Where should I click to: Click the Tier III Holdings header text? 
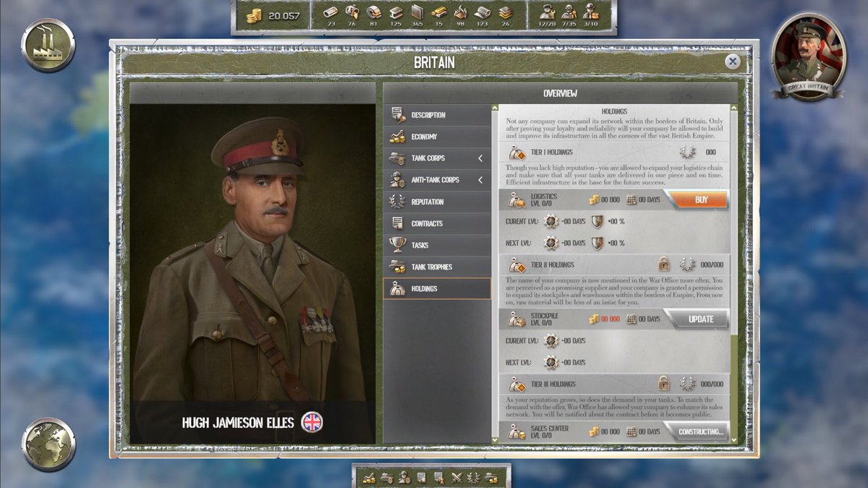point(553,384)
